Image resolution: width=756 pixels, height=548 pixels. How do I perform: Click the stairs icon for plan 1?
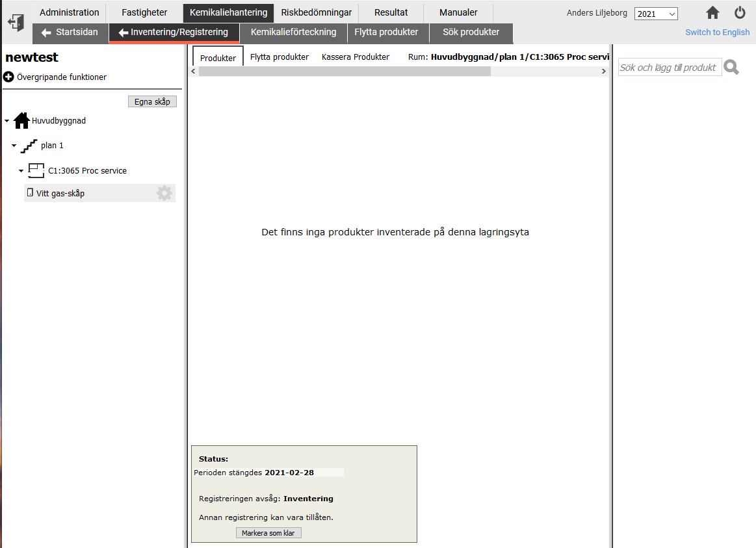click(29, 146)
